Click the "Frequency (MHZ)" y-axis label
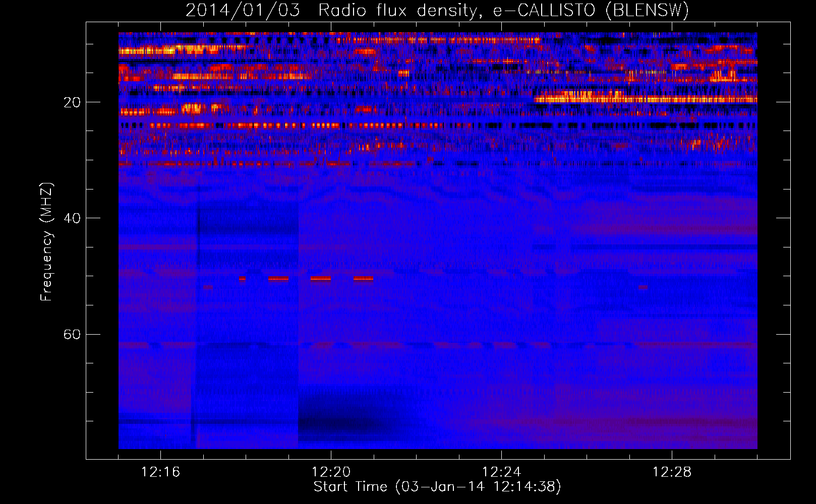This screenshot has width=816, height=504. [46, 242]
